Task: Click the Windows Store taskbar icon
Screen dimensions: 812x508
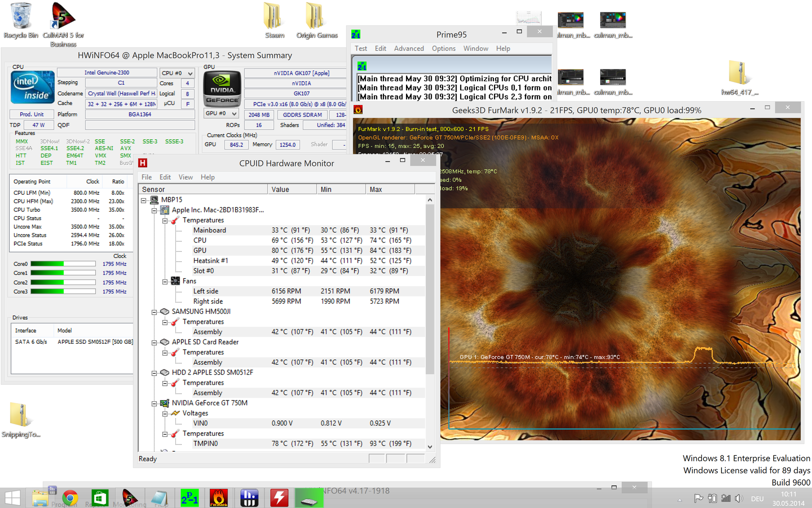Action: (100, 498)
